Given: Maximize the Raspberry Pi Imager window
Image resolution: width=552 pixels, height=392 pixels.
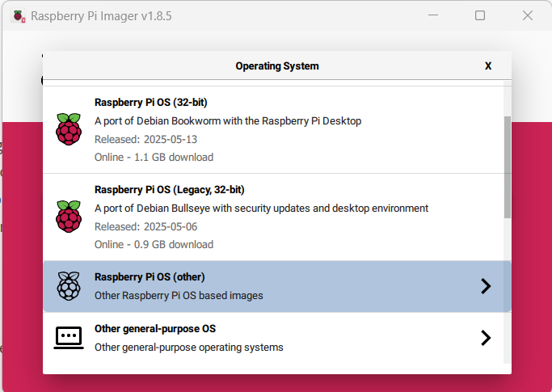Looking at the screenshot, I should coord(480,15).
